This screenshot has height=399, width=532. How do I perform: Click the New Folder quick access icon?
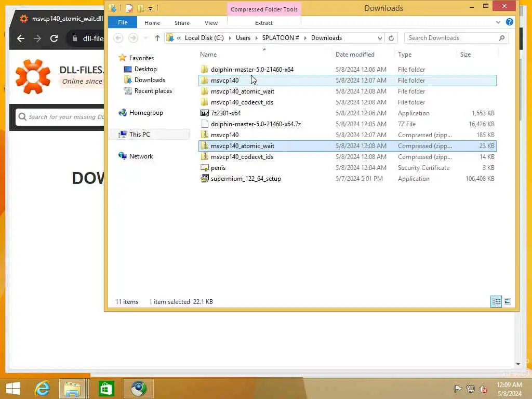click(x=140, y=8)
